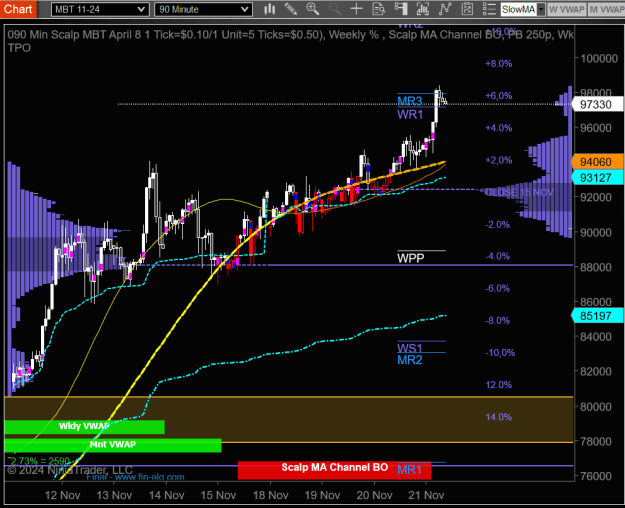Viewport: 625px width, 508px height.
Task: Open the bar type/chart style icon
Action: coord(269,9)
